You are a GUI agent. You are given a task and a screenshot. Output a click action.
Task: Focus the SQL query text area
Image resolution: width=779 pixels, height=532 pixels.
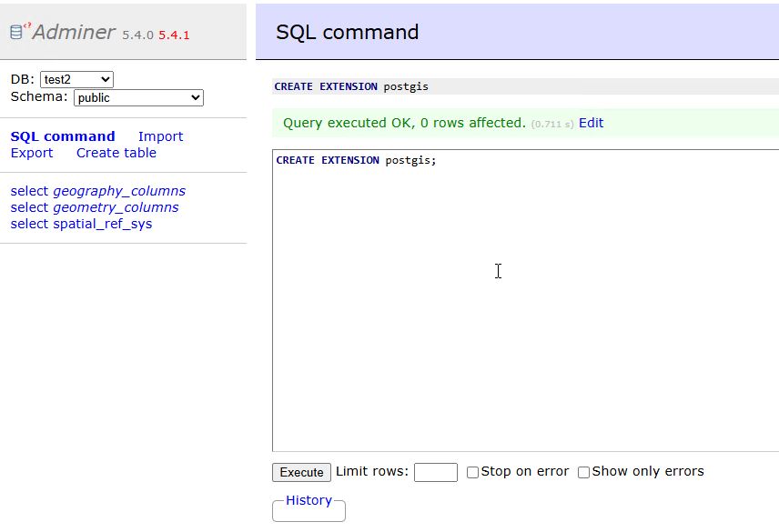click(525, 300)
